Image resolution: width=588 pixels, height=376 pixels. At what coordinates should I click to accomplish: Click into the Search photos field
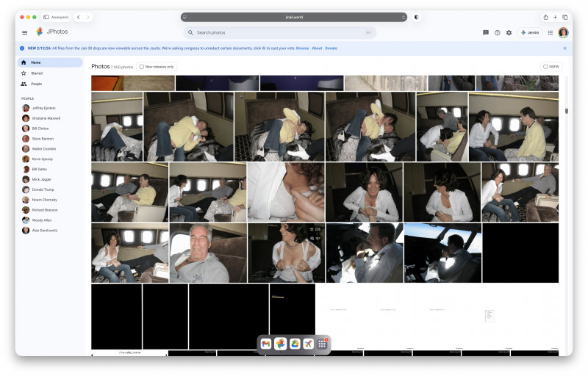pyautogui.click(x=279, y=32)
